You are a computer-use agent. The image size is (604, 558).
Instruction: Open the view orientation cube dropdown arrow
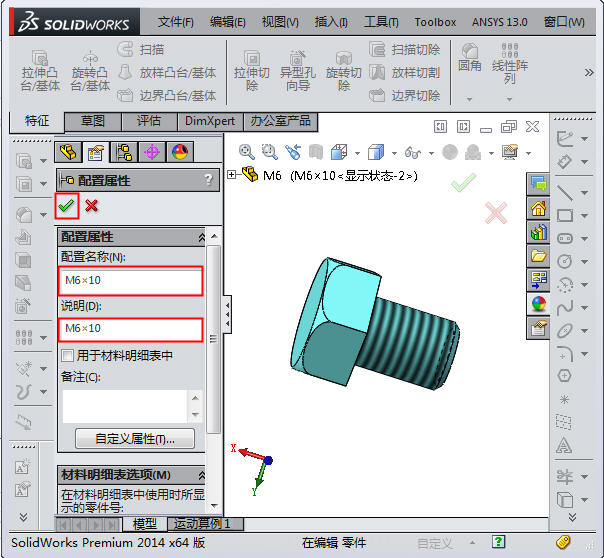point(394,153)
